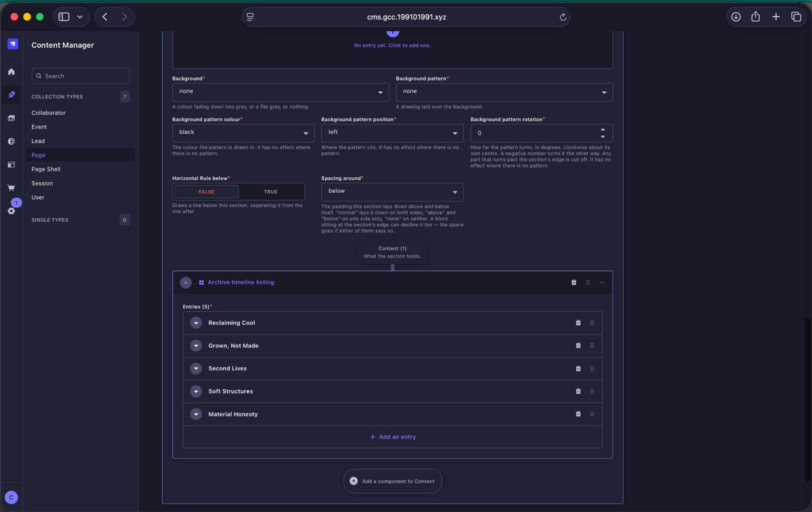Screen dimensions: 812x512
Task: Expand the Soft Structures entry
Action: point(196,391)
